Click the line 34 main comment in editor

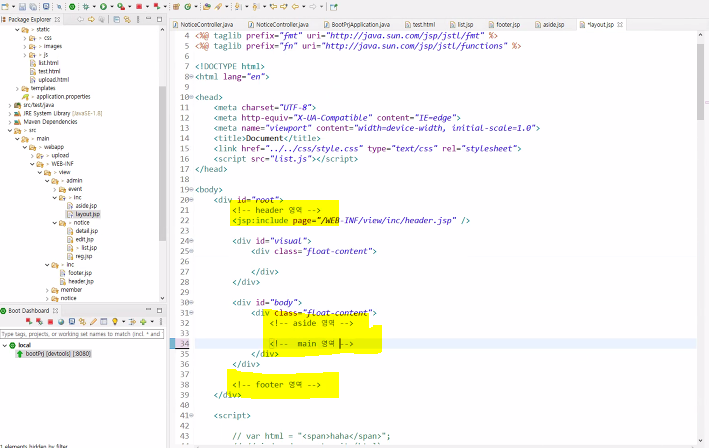pos(311,344)
